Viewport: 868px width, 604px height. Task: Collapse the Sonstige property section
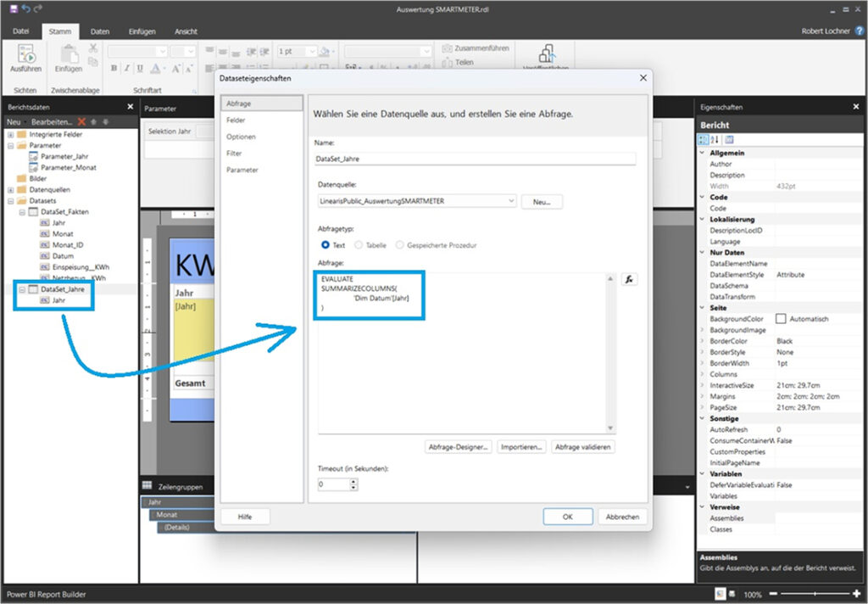[x=703, y=419]
